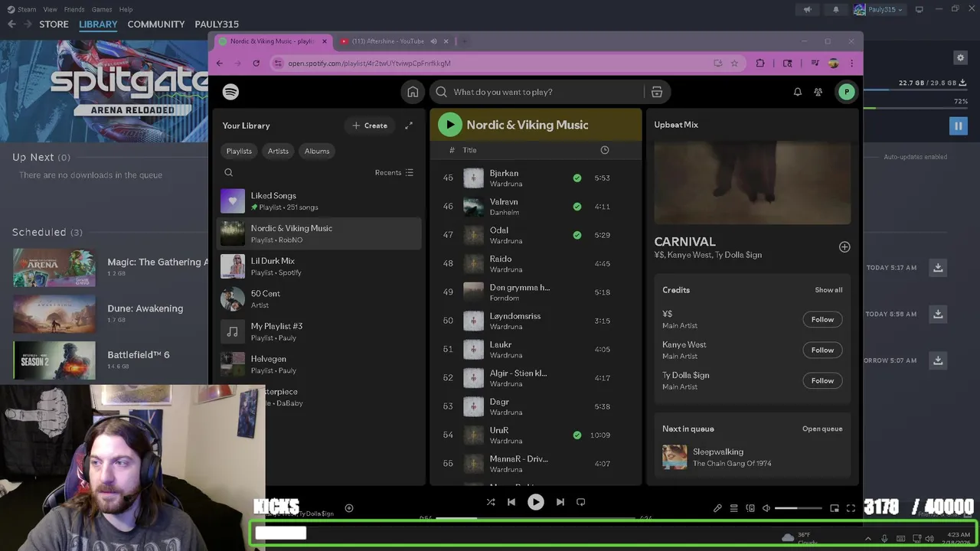Viewport: 980px width, 551px height.
Task: Open the queue icon in the player bar
Action: point(733,508)
